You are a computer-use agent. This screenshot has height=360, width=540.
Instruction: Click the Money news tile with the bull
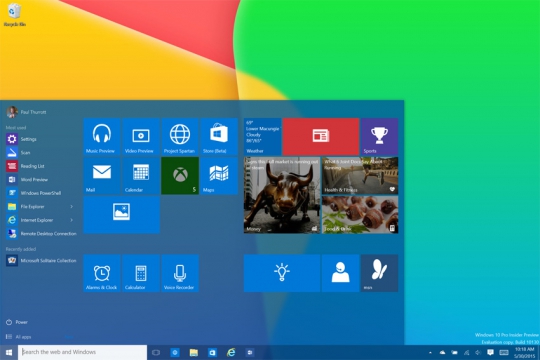(282, 195)
